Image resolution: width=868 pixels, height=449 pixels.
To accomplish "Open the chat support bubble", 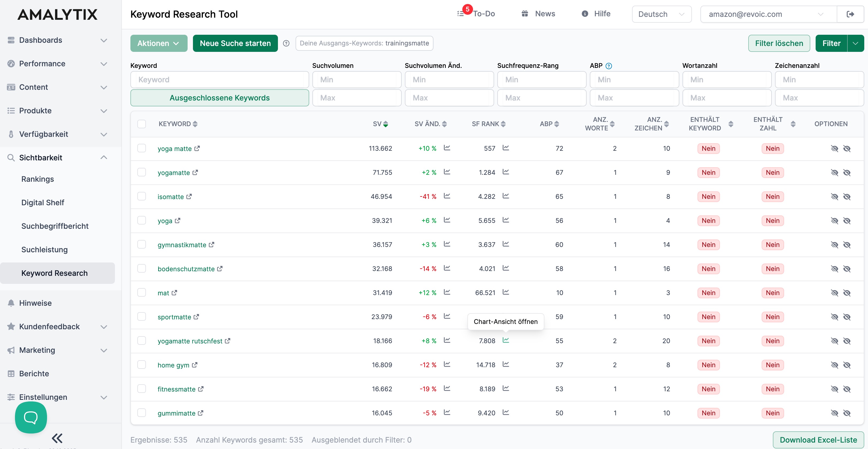I will [31, 417].
